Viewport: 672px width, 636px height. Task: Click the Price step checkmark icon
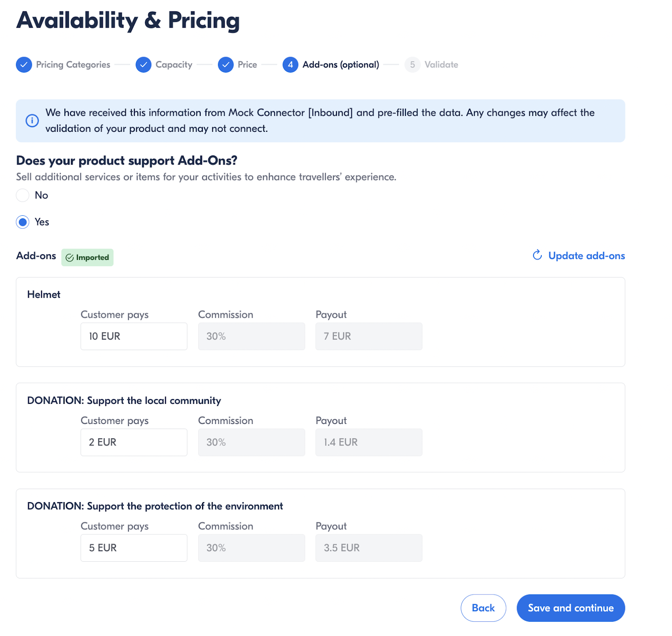click(x=226, y=65)
